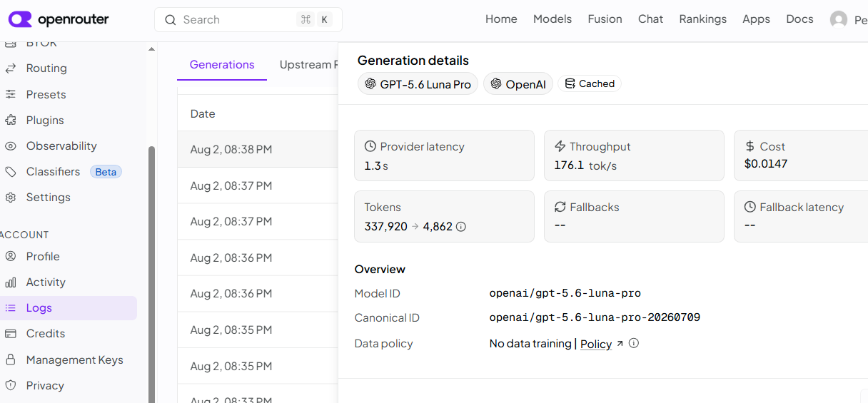868x403 pixels.
Task: Click the Cost dollar icon
Action: pos(750,146)
